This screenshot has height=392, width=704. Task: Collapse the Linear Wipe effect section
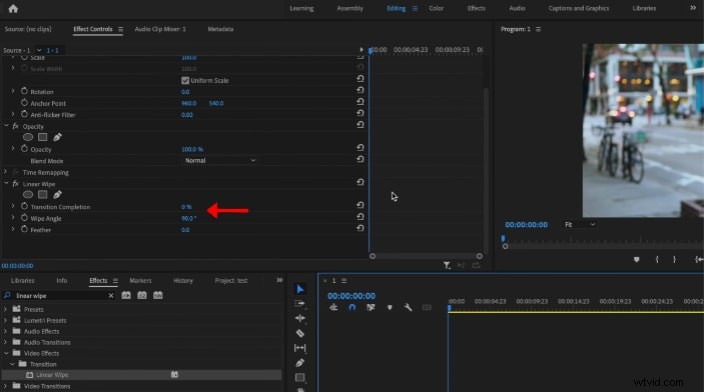[x=6, y=183]
